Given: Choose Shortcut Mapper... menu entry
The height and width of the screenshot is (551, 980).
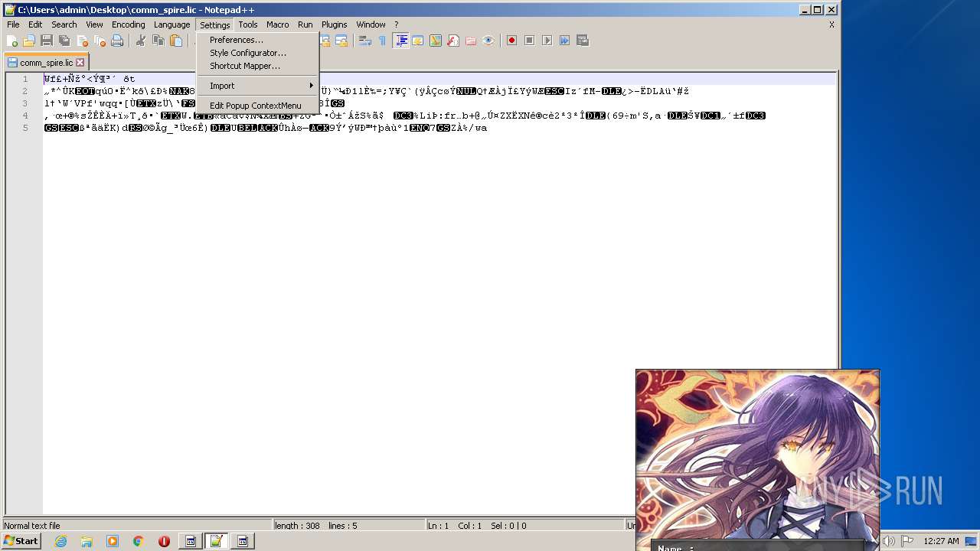Looking at the screenshot, I should coord(257,66).
